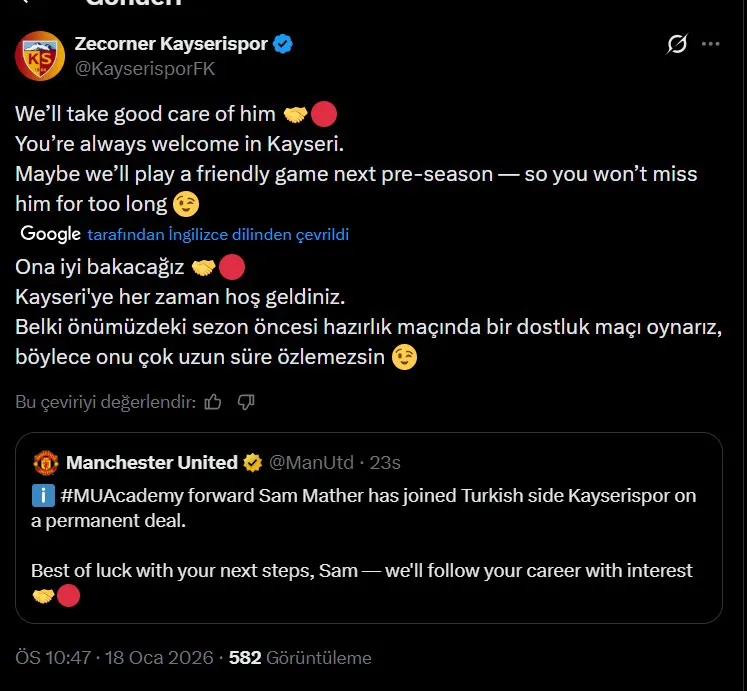
Task: Rate translation with thumbs down
Action: [x=246, y=402]
